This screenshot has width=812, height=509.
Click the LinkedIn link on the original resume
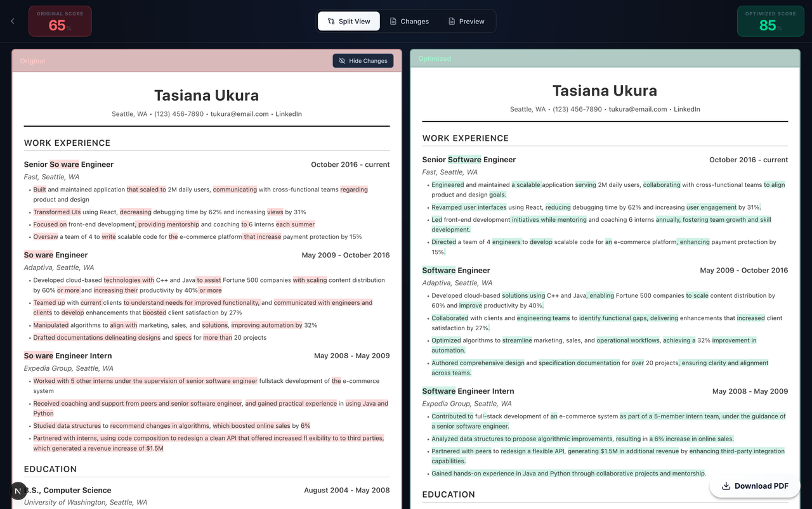[x=289, y=113]
